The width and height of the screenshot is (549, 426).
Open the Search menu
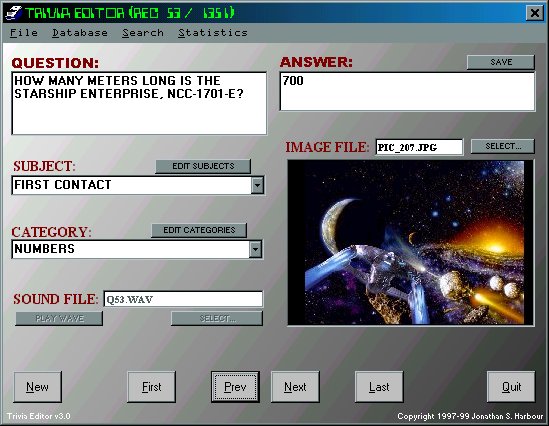tap(143, 33)
